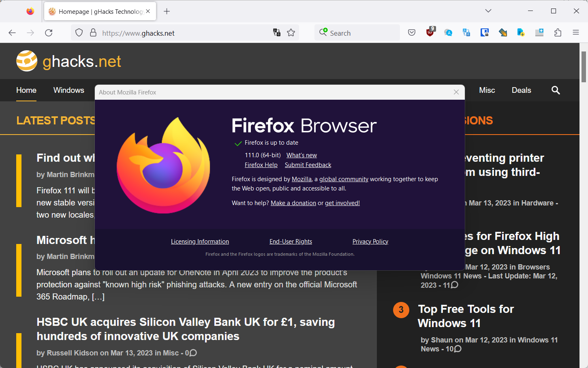Open the Submit Feedback link
Image resolution: width=588 pixels, height=368 pixels.
(308, 165)
